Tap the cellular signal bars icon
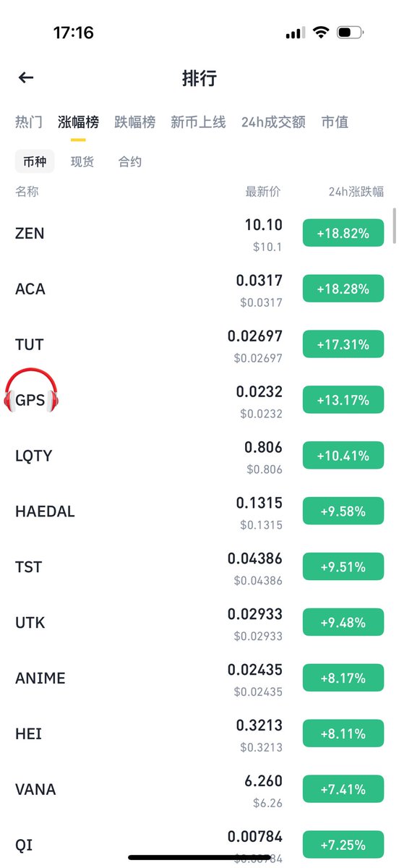This screenshot has height=868, width=399. [x=295, y=33]
